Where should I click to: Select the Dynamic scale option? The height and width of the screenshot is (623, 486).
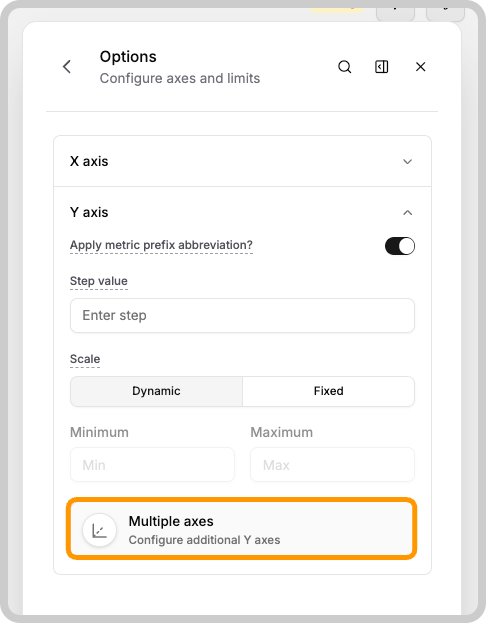[157, 391]
